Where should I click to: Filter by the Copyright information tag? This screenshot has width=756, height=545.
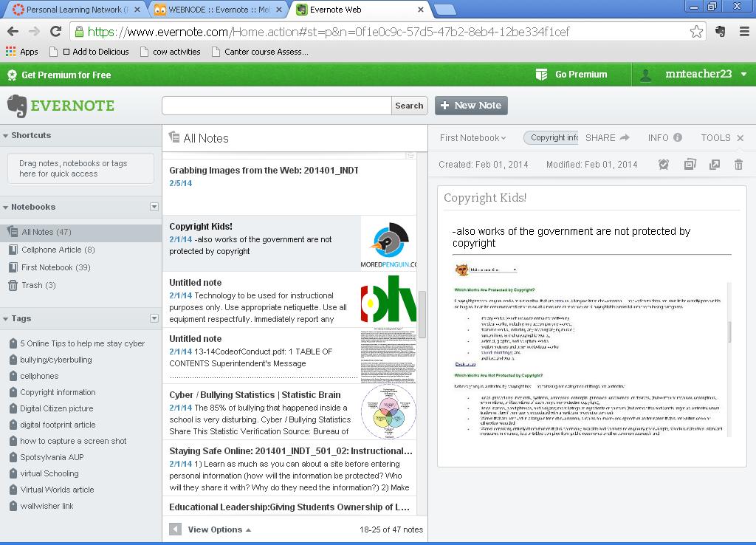pos(58,392)
